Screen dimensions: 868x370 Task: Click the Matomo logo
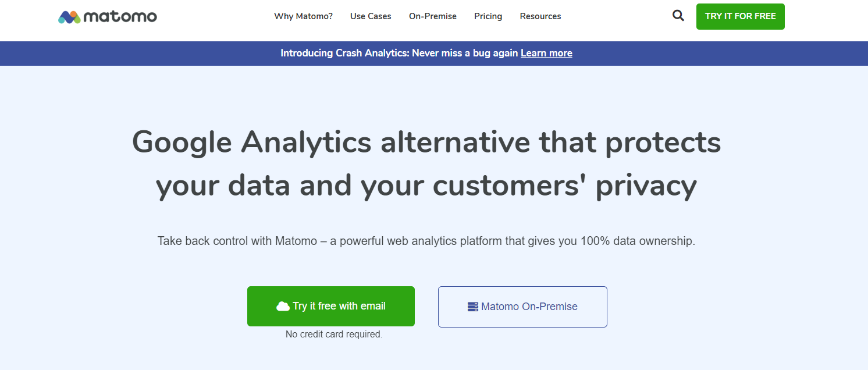coord(107,16)
